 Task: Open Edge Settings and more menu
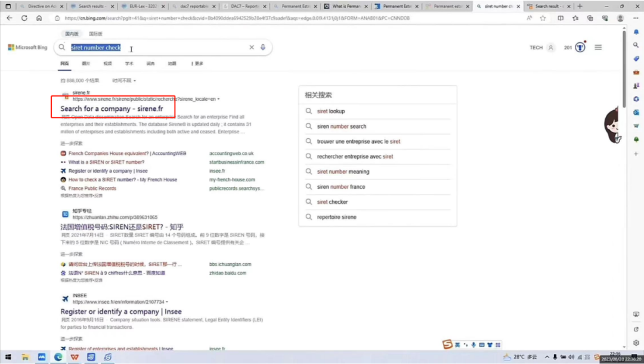[x=636, y=18]
